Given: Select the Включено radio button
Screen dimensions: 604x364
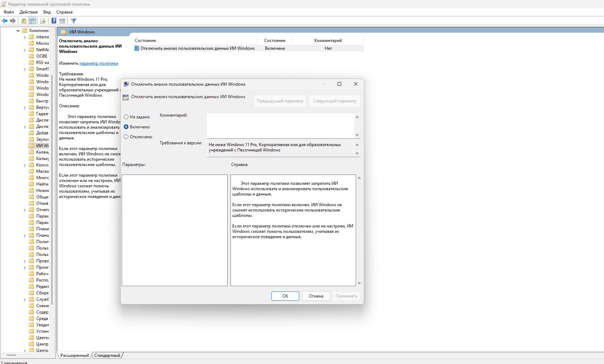Looking at the screenshot, I should tap(126, 127).
